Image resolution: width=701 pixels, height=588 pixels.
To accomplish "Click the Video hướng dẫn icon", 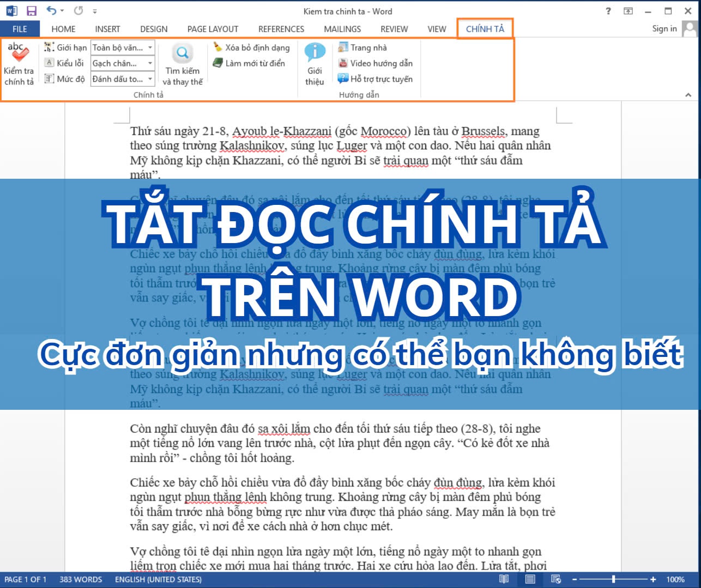I will click(343, 63).
